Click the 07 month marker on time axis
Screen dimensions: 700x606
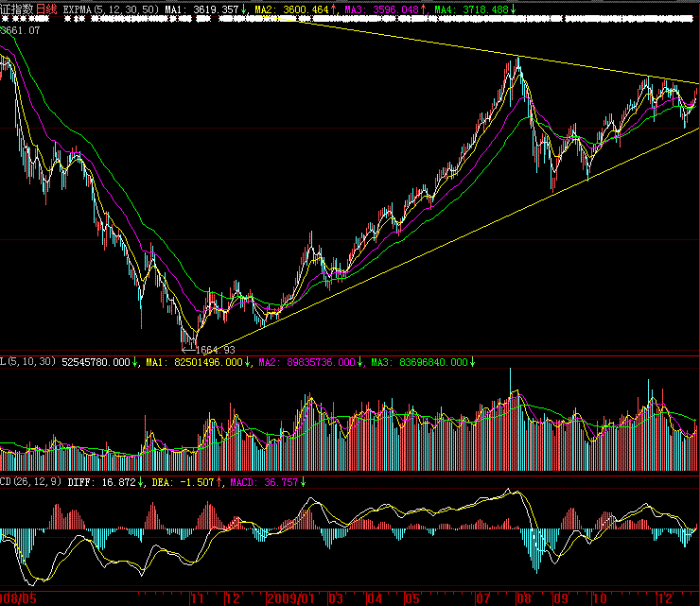pos(483,598)
